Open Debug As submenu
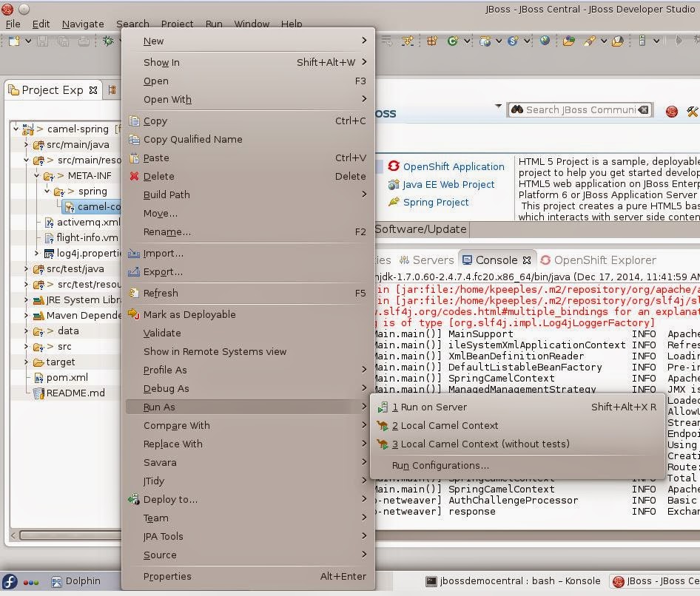This screenshot has width=700, height=596. 248,388
